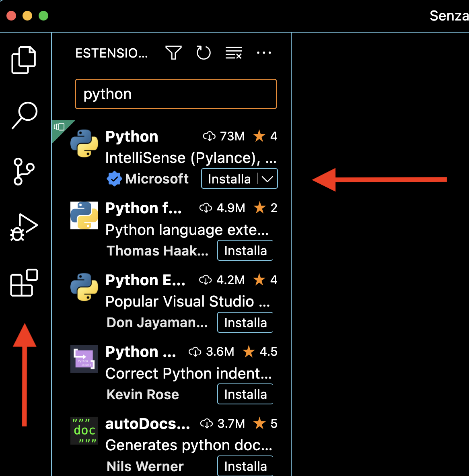This screenshot has width=469, height=476.
Task: Open the Extensions view icon
Action: [x=24, y=282]
